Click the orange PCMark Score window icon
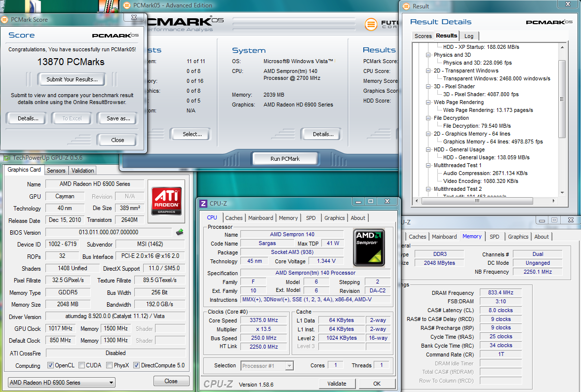The width and height of the screenshot is (581, 392). 4,20
